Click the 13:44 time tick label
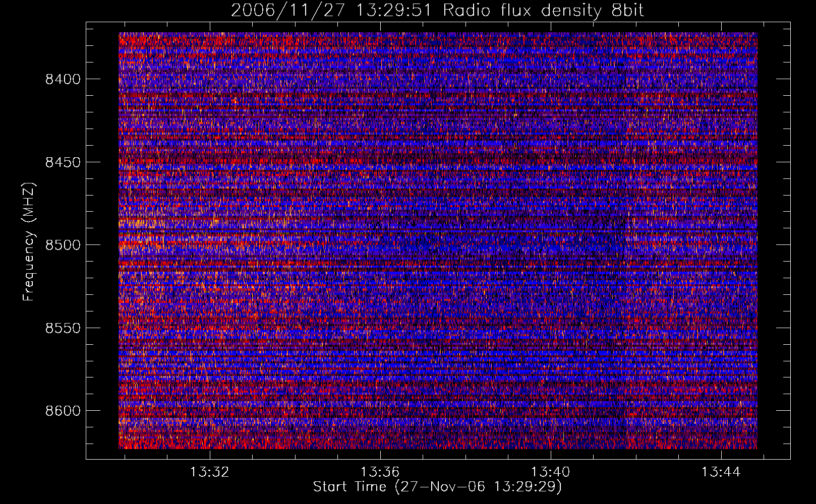 721,472
